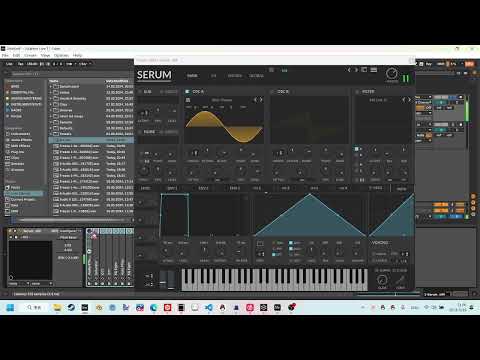Open Ableton Create menu
Image resolution: width=480 pixels, height=360 pixels.
[x=30, y=55]
